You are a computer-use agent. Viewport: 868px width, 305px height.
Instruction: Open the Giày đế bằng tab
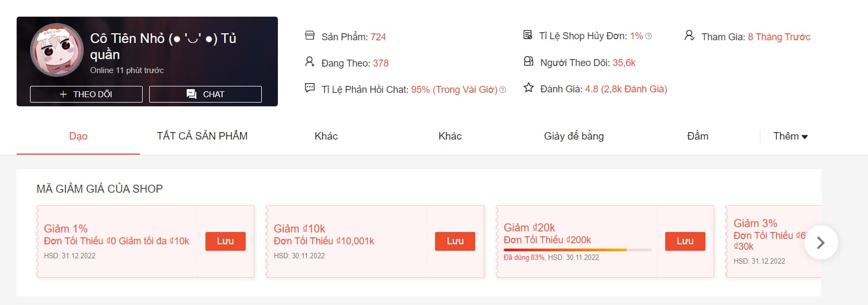573,136
